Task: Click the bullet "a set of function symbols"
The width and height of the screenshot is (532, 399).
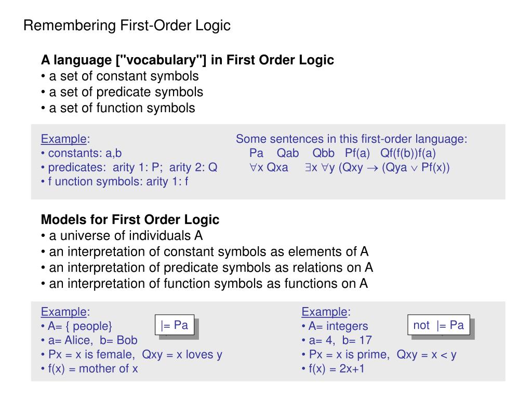Action: coord(118,108)
